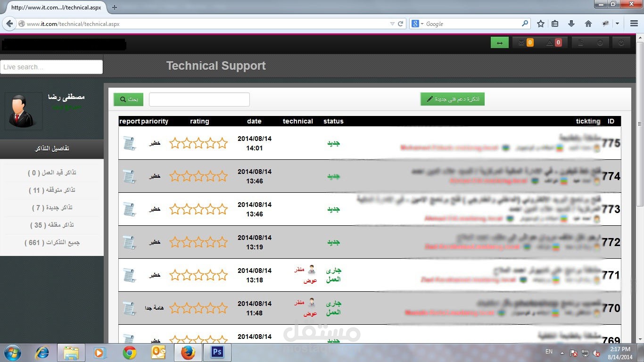This screenshot has height=362, width=644.
Task: Click the Google search magnifier icon
Action: click(525, 24)
